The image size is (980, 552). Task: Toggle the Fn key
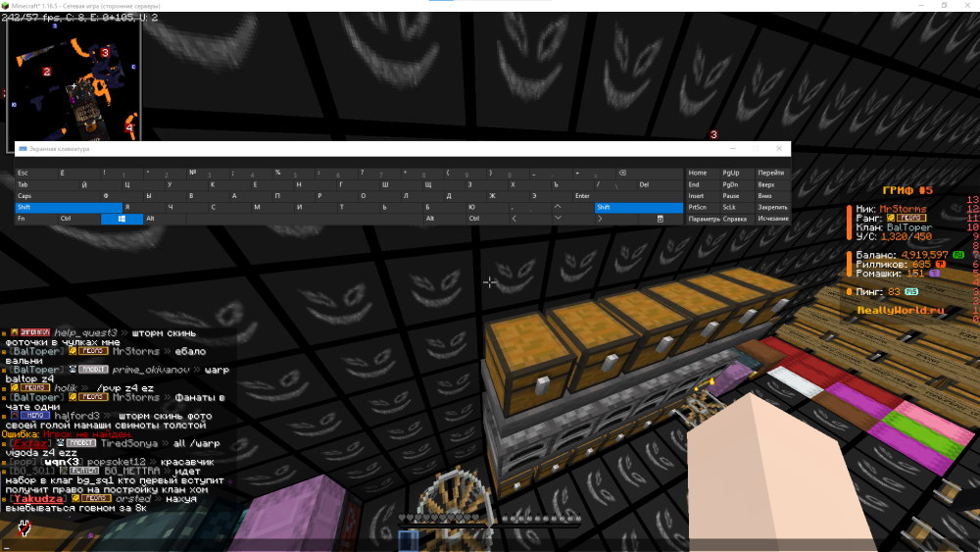pos(36,219)
